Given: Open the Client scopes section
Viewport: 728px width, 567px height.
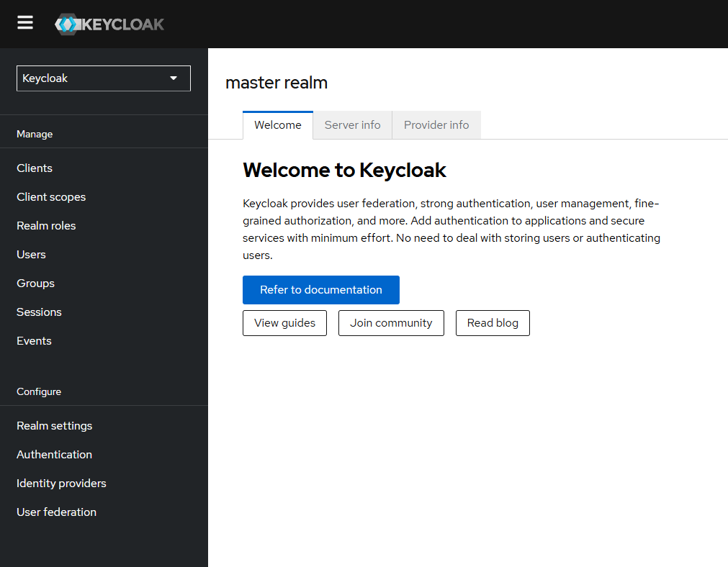Looking at the screenshot, I should point(51,196).
